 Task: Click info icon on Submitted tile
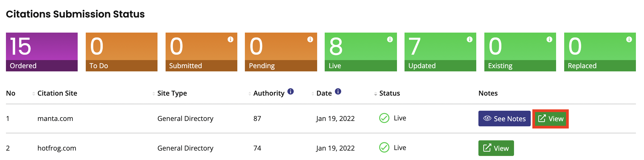click(230, 40)
